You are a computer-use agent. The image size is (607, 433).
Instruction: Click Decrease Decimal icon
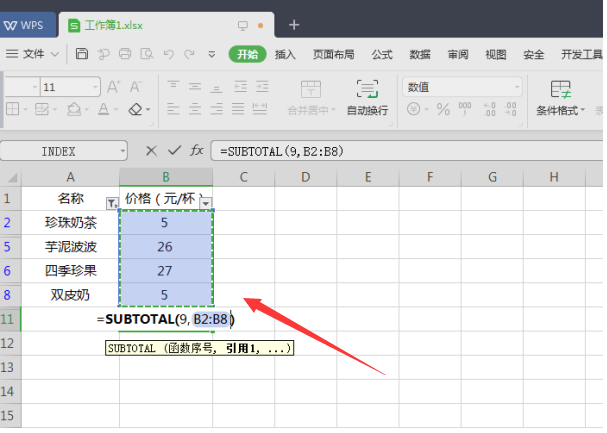pos(511,109)
